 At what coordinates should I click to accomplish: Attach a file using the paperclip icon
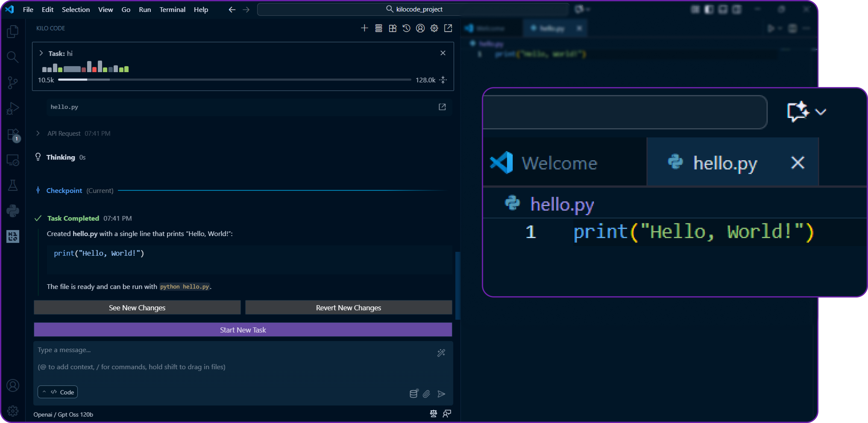coord(427,394)
